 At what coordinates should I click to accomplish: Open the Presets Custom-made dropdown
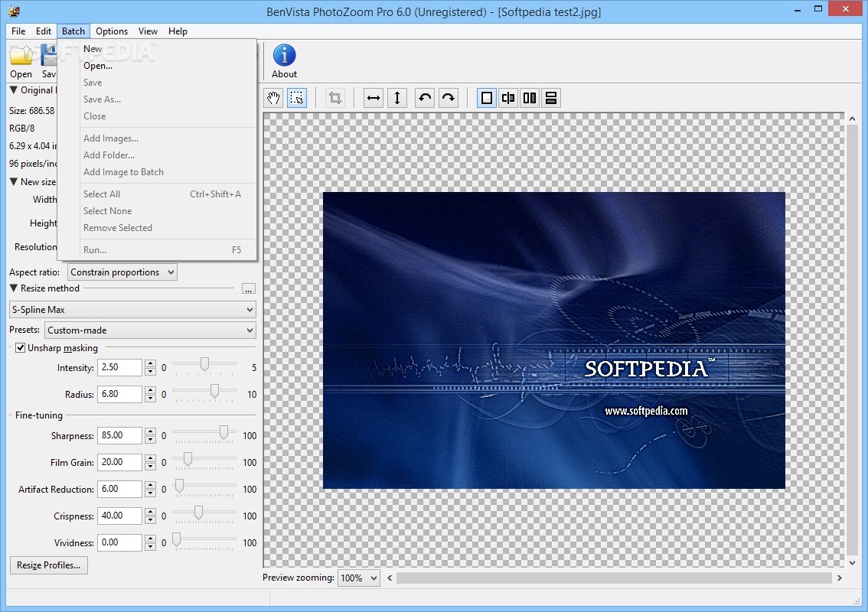pyautogui.click(x=150, y=330)
